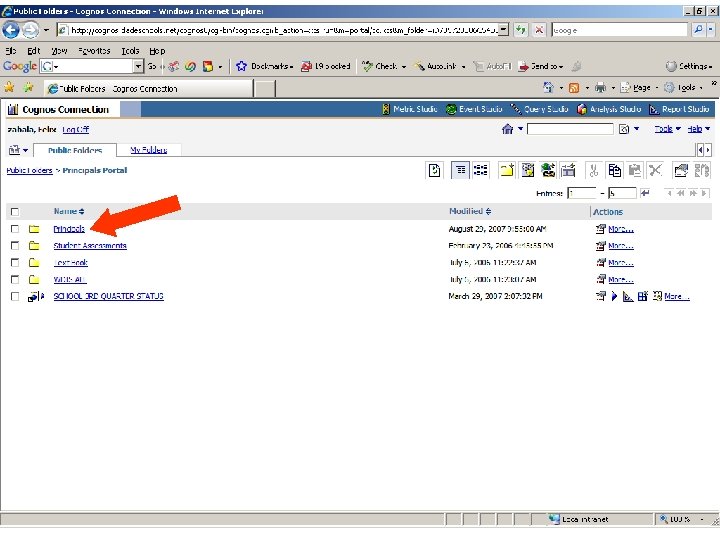This screenshot has height=540, width=720.
Task: Open Analysis Studio
Action: [x=609, y=109]
